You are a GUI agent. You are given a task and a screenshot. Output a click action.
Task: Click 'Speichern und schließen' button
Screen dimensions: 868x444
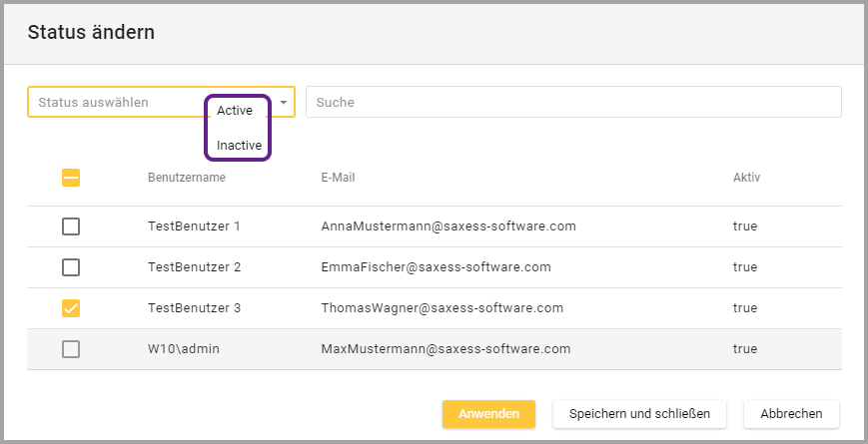[639, 414]
